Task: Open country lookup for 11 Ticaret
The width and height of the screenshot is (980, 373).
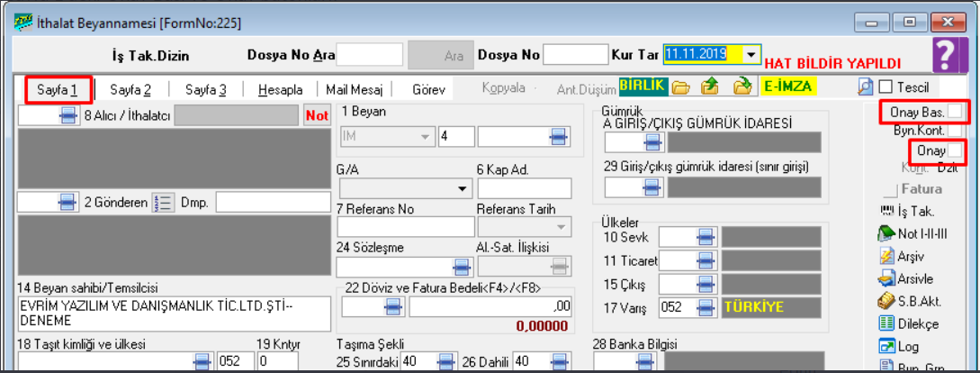Action: click(x=706, y=261)
